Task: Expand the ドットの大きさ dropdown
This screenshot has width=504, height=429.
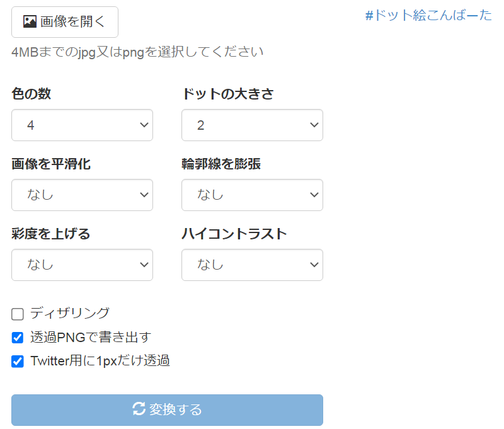Action: pyautogui.click(x=252, y=125)
